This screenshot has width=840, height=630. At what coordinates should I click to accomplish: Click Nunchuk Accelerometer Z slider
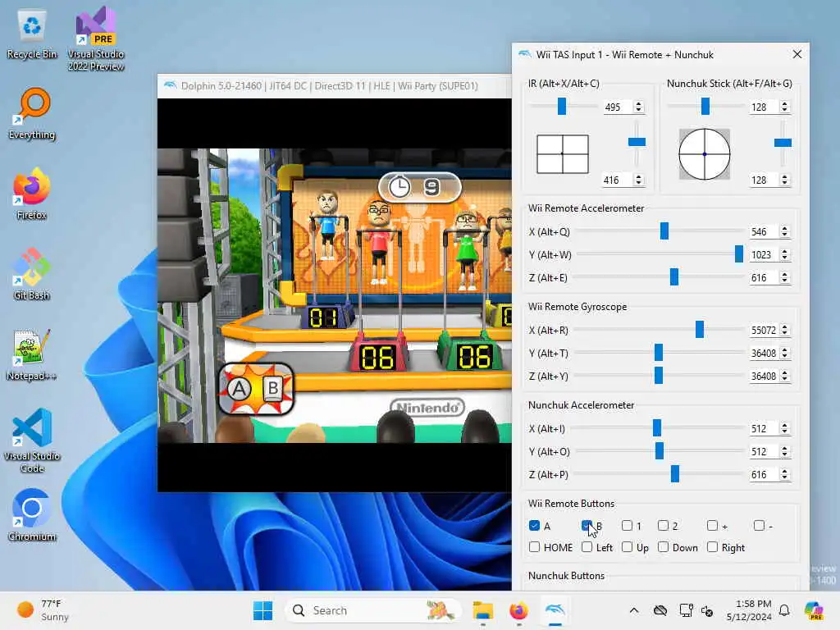click(x=675, y=473)
